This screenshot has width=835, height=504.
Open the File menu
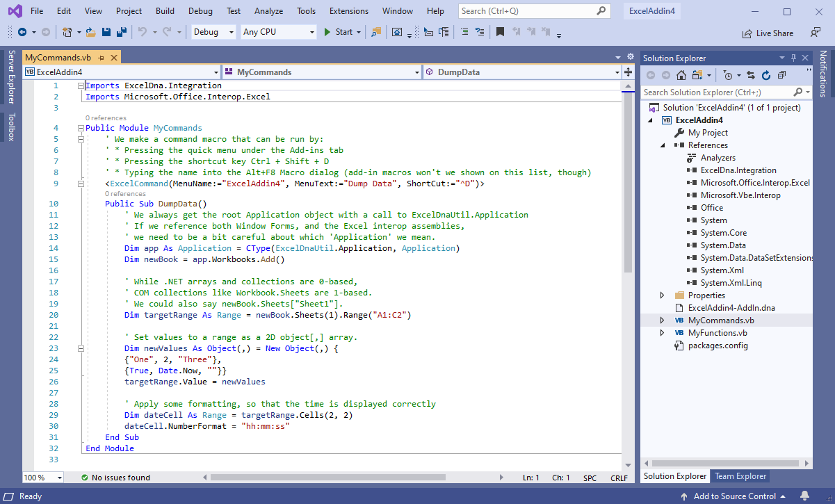[37, 11]
